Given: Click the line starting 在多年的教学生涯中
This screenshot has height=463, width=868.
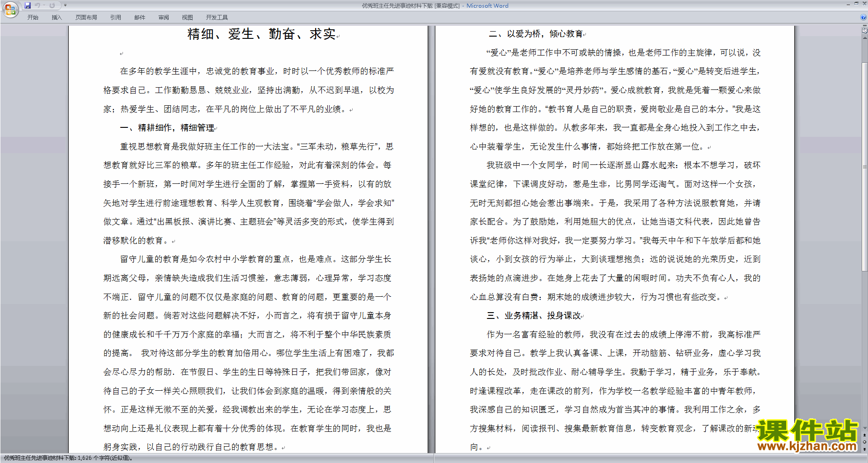Looking at the screenshot, I should [257, 71].
